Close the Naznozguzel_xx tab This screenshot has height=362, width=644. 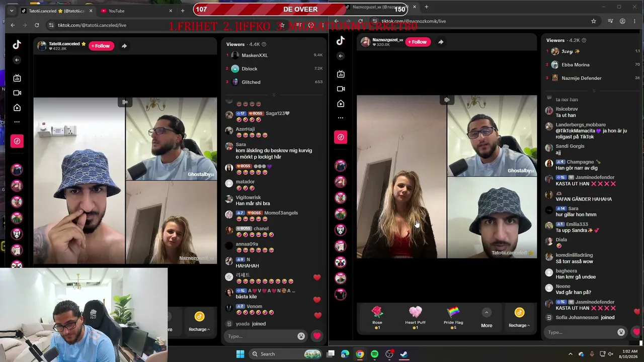tap(415, 7)
